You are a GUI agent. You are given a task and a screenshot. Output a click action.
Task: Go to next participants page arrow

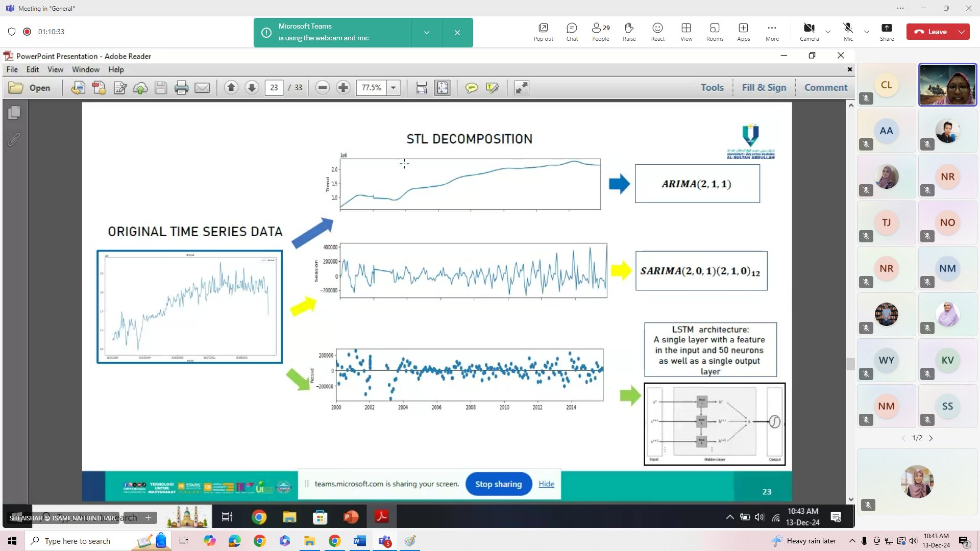[x=931, y=438]
